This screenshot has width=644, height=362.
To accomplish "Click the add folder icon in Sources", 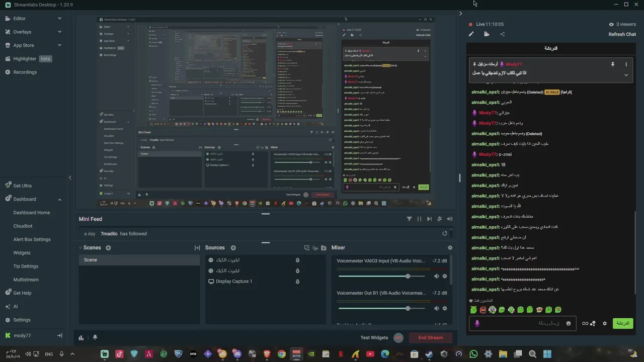I will [x=324, y=248].
